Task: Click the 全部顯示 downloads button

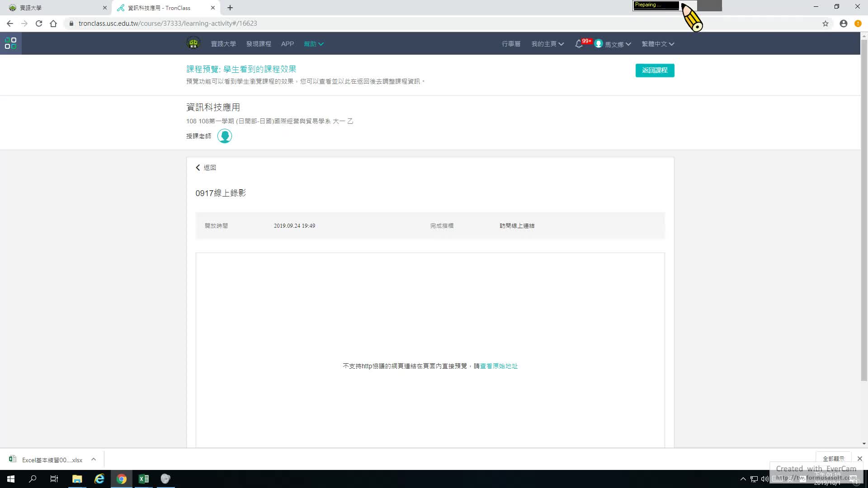Action: click(x=833, y=459)
